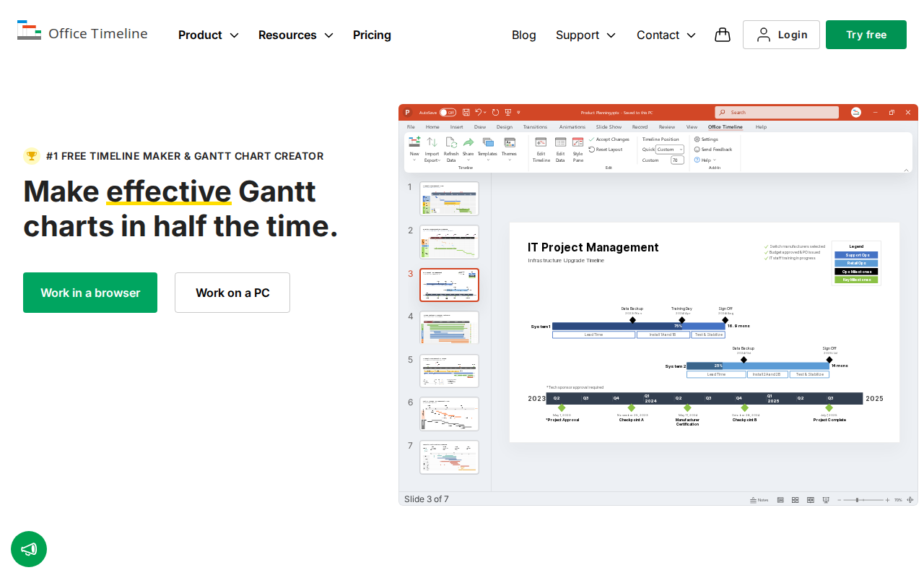Click the 'IT Project Management' slide title
The image size is (924, 578).
click(x=593, y=247)
